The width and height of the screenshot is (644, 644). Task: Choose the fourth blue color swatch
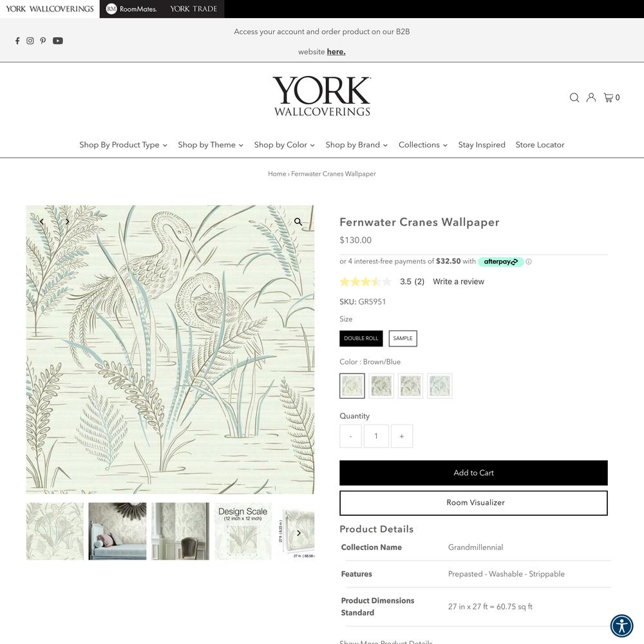(x=439, y=386)
